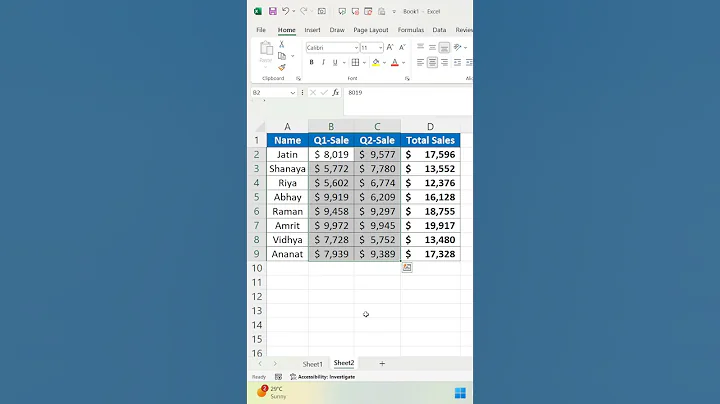Toggle italic formatting

click(x=323, y=62)
